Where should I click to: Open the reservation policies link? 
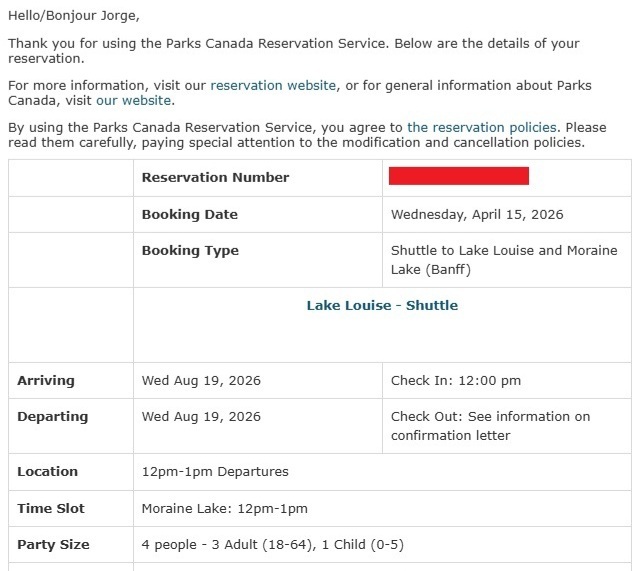482,127
